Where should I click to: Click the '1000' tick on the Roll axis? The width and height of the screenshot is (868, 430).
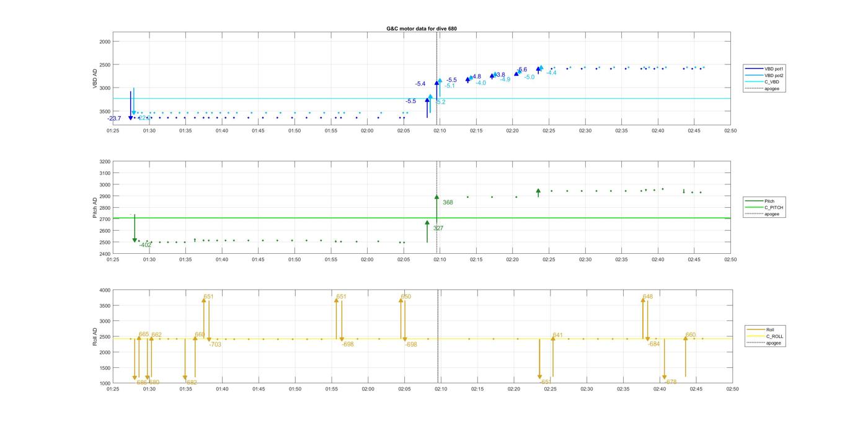(105, 383)
